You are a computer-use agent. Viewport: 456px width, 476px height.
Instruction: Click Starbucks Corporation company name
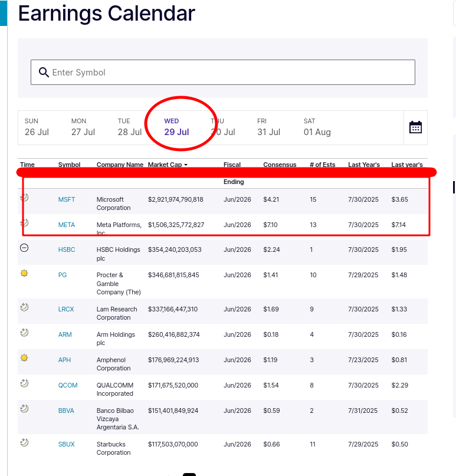coord(113,448)
